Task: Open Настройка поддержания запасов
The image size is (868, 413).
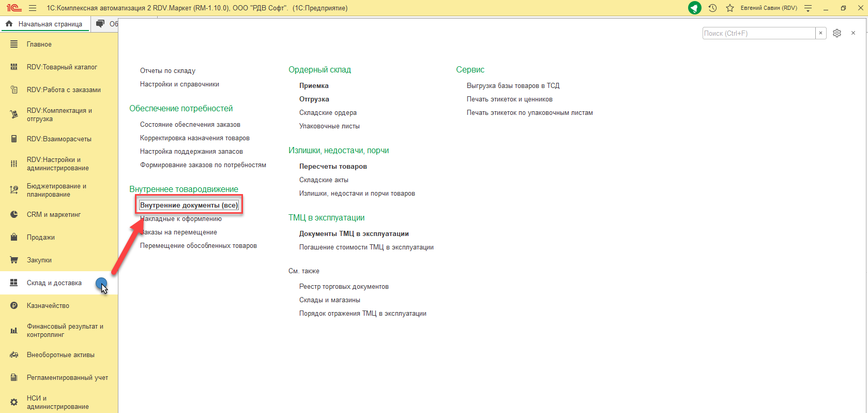Action: (x=191, y=152)
